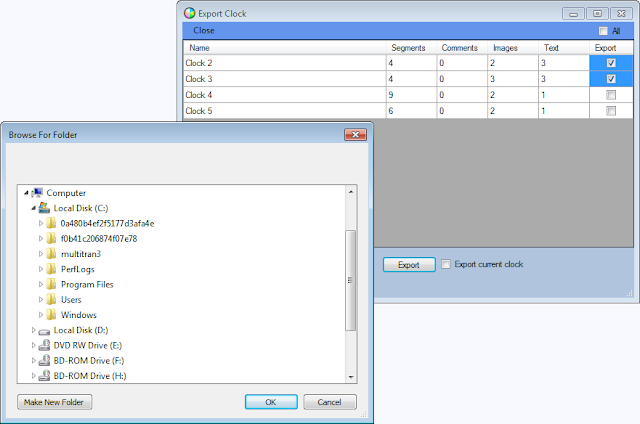Close the Browse For Folder dialog
This screenshot has width=640, height=424.
pos(356,135)
